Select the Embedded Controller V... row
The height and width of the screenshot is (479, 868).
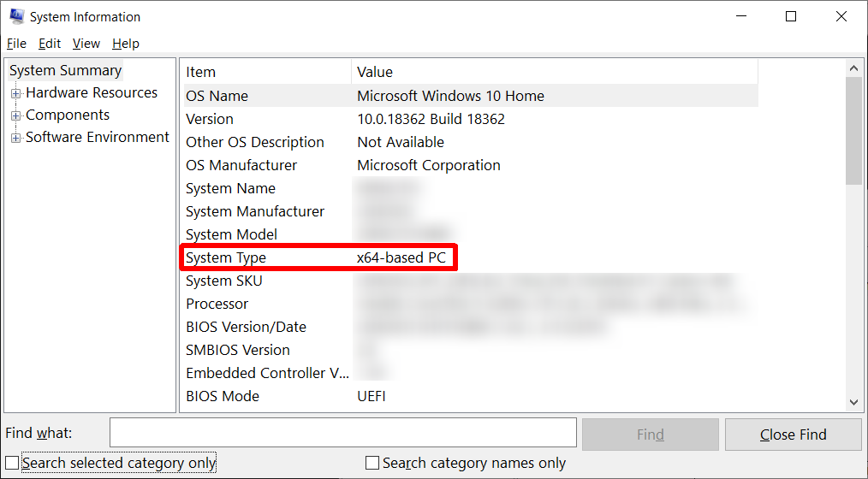pyautogui.click(x=471, y=373)
